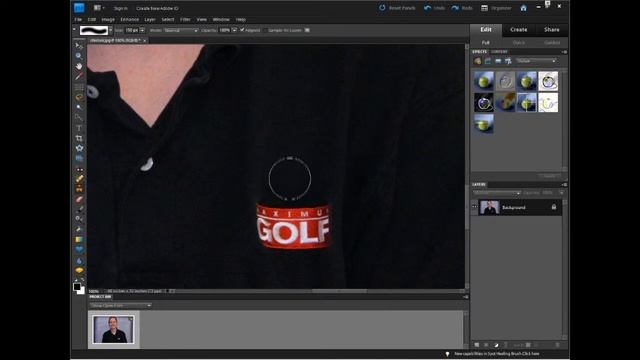Click the lock icon on Background layer
Screen dimensions: 640x360
554,207
